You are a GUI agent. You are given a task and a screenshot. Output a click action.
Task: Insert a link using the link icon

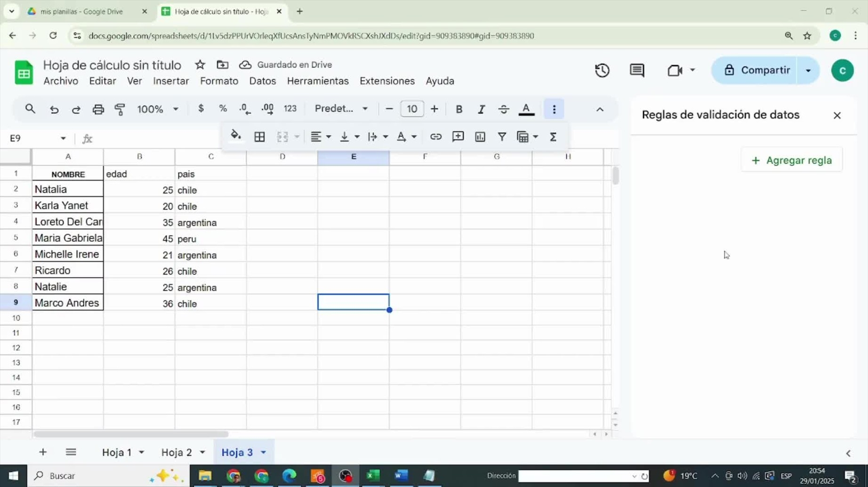(x=435, y=137)
